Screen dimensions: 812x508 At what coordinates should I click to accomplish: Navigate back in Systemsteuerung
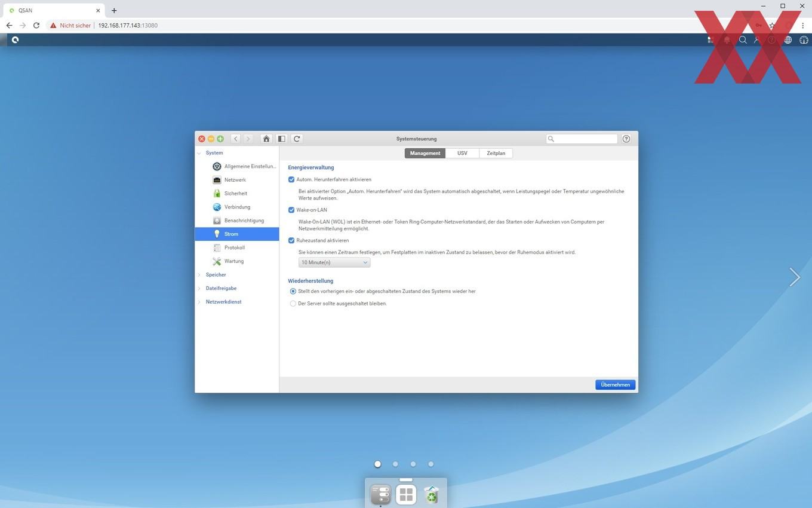[236, 139]
